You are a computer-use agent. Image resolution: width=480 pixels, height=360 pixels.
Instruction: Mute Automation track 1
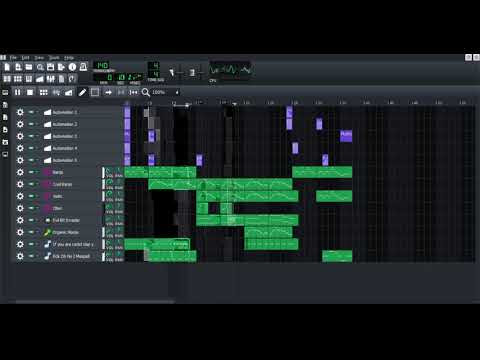pos(31,112)
